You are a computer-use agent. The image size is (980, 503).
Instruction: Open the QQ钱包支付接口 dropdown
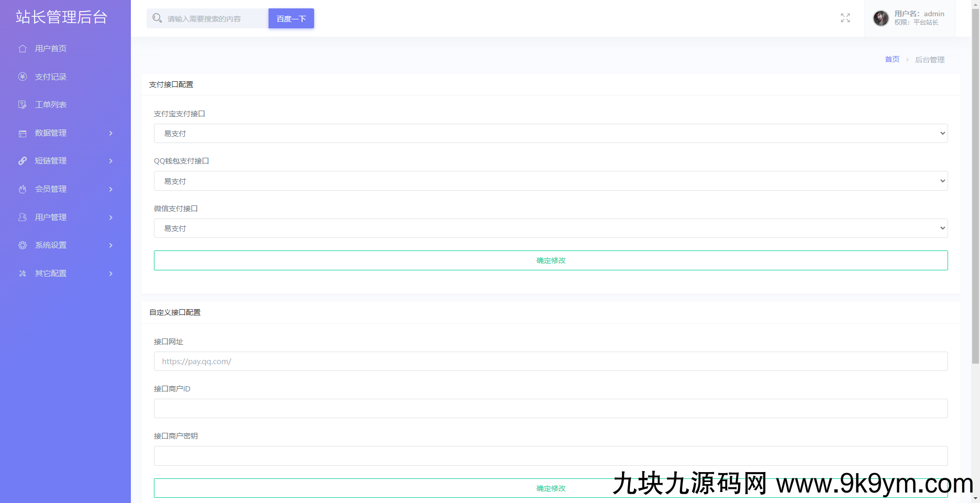[550, 180]
